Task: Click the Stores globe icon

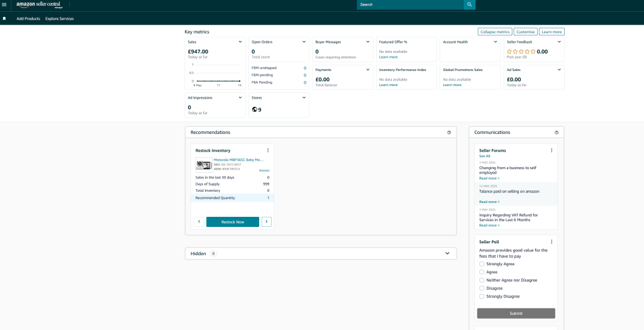Action: click(x=254, y=109)
